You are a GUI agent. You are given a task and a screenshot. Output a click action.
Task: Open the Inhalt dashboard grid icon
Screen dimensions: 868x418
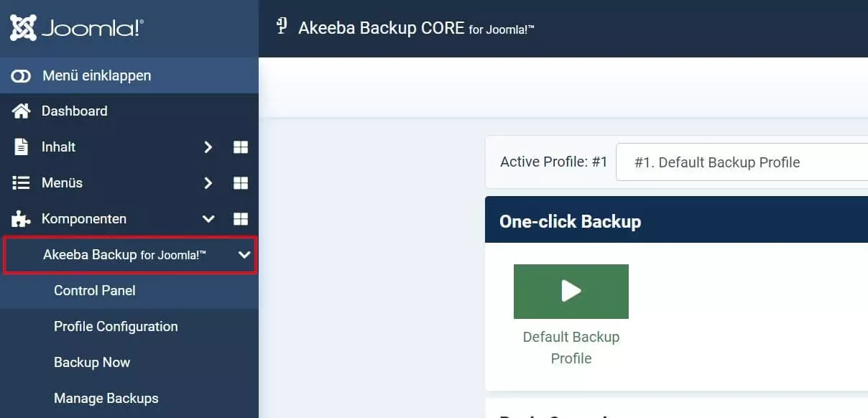click(x=241, y=147)
